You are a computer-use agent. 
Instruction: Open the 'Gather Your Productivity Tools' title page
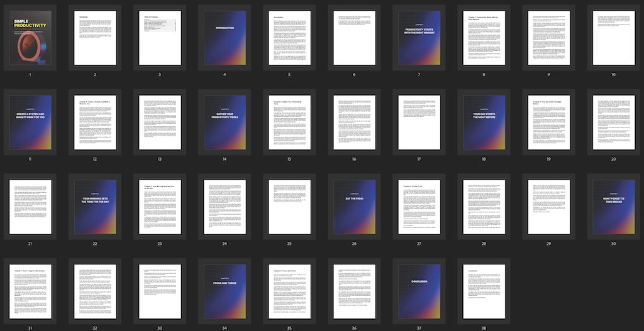click(x=225, y=122)
